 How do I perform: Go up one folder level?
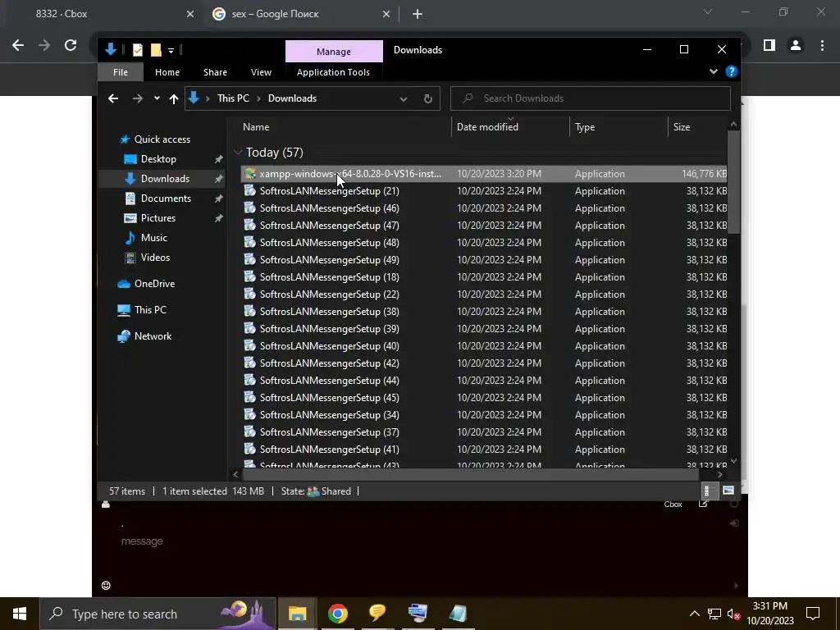pos(174,98)
